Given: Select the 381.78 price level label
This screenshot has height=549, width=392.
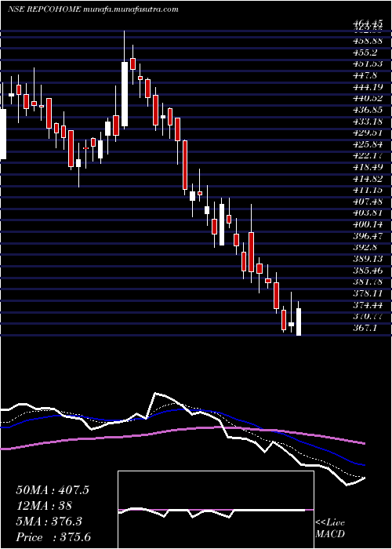Looking at the screenshot, I should click(368, 282).
